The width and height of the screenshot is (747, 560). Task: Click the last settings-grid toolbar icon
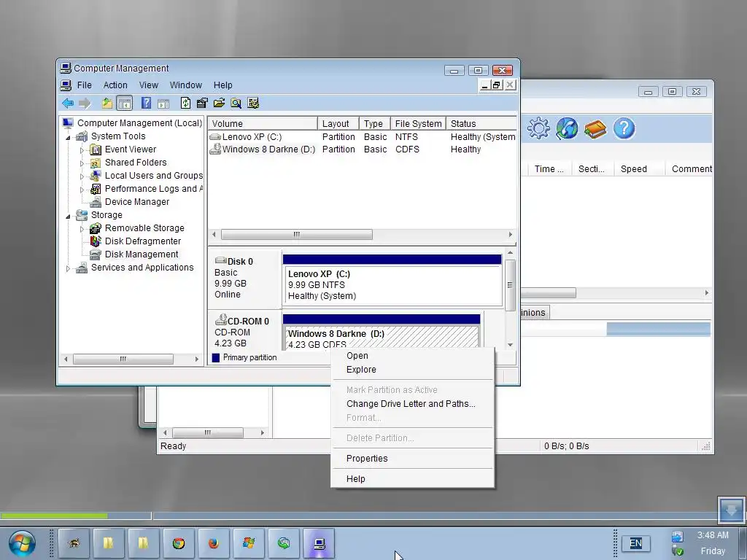pyautogui.click(x=253, y=103)
